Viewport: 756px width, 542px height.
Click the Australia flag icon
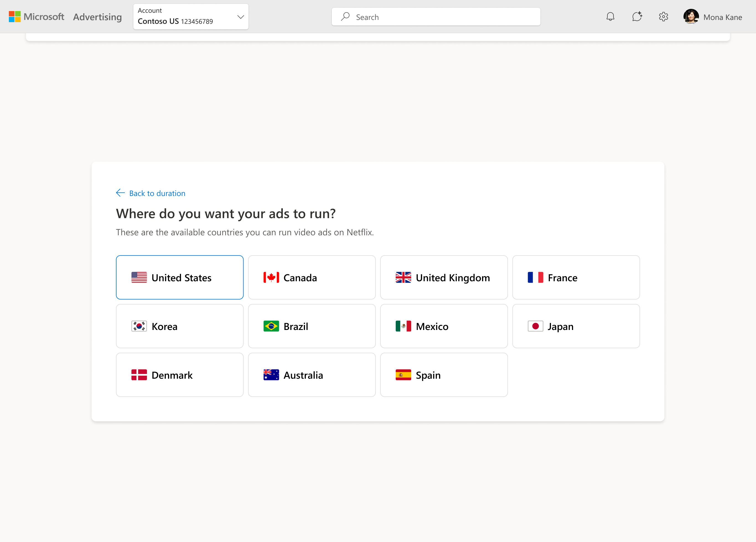pos(271,375)
